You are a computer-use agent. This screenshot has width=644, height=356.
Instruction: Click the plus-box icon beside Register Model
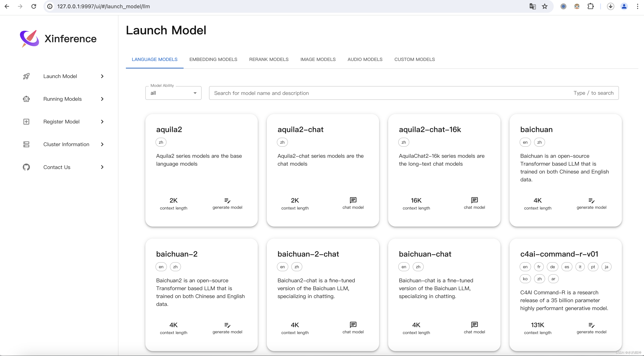(26, 122)
